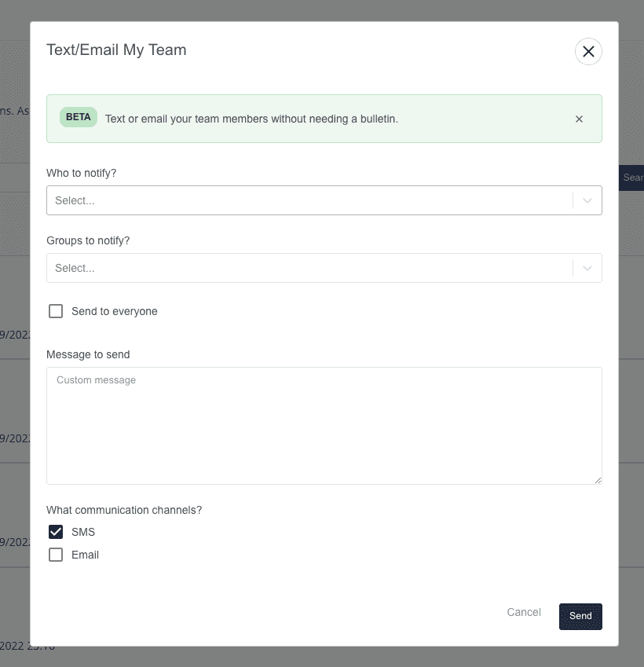Click the BETA badge label
This screenshot has width=644, height=667.
click(x=78, y=116)
